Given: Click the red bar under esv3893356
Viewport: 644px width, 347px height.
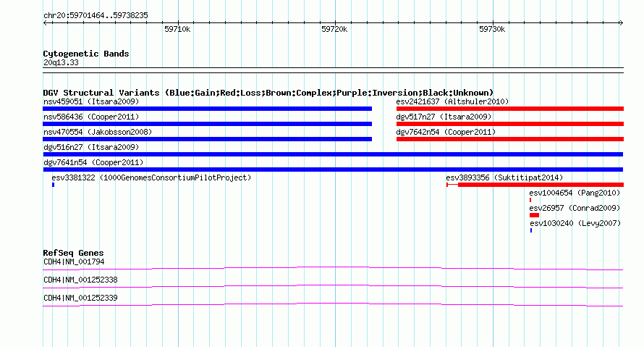Looking at the screenshot, I should point(535,185).
